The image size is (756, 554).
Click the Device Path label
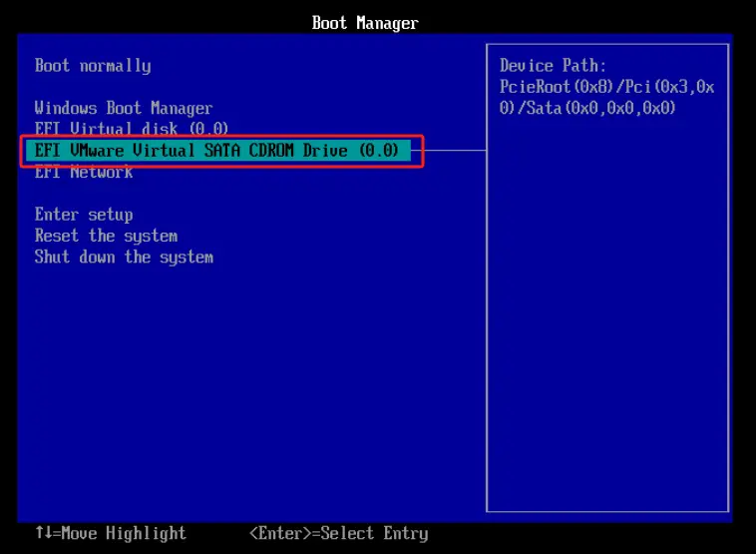click(x=551, y=66)
